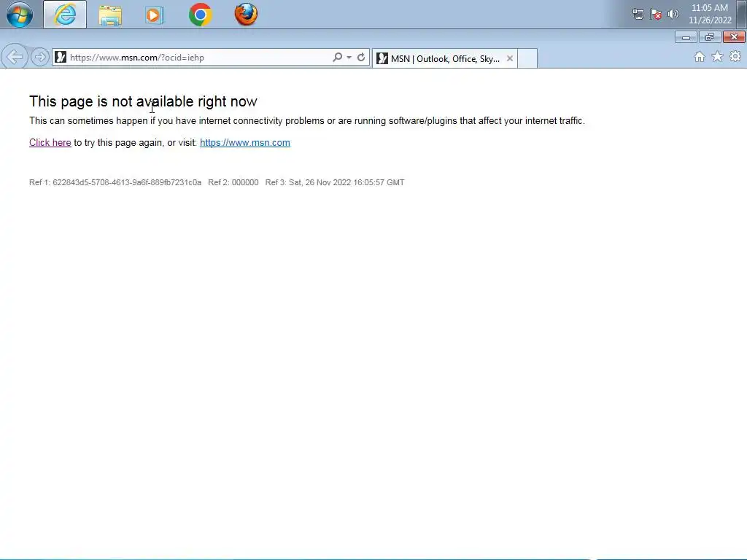747x560 pixels.
Task: Click the network status tray icon
Action: pyautogui.click(x=638, y=15)
